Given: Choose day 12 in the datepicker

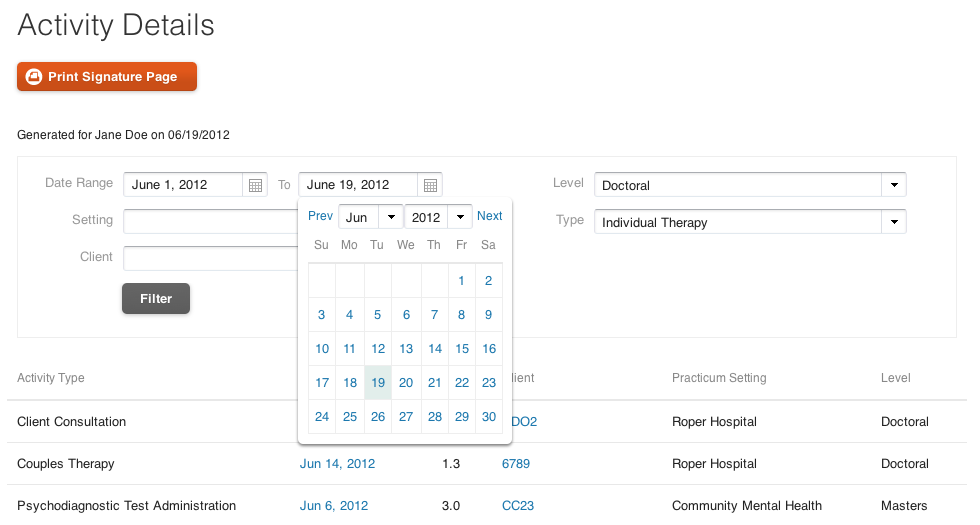Looking at the screenshot, I should point(378,349).
